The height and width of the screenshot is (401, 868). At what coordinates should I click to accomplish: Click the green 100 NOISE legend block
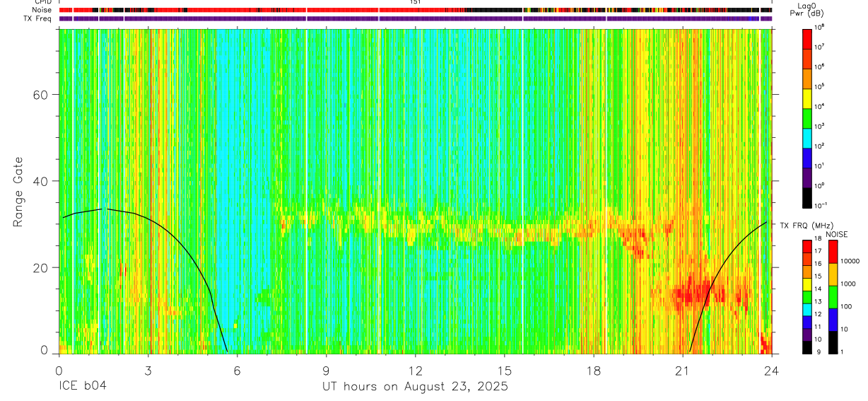click(x=833, y=297)
